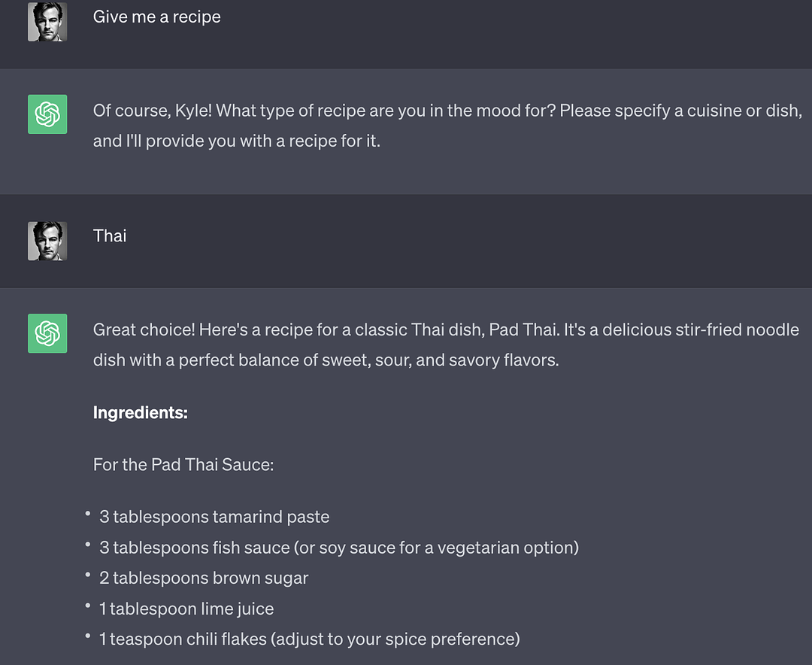Click the "2 tablespoons brown sugar" list item
812x665 pixels.
(204, 578)
